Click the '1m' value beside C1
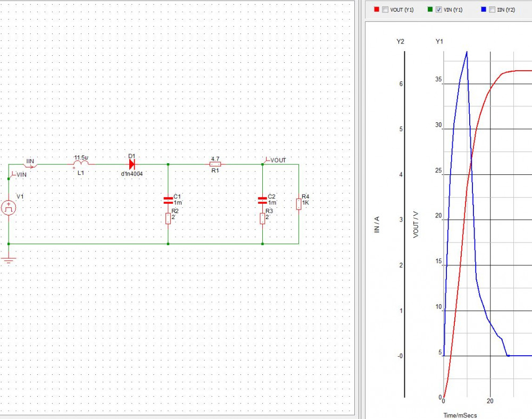Viewport: 532px width, 419px height. point(178,203)
